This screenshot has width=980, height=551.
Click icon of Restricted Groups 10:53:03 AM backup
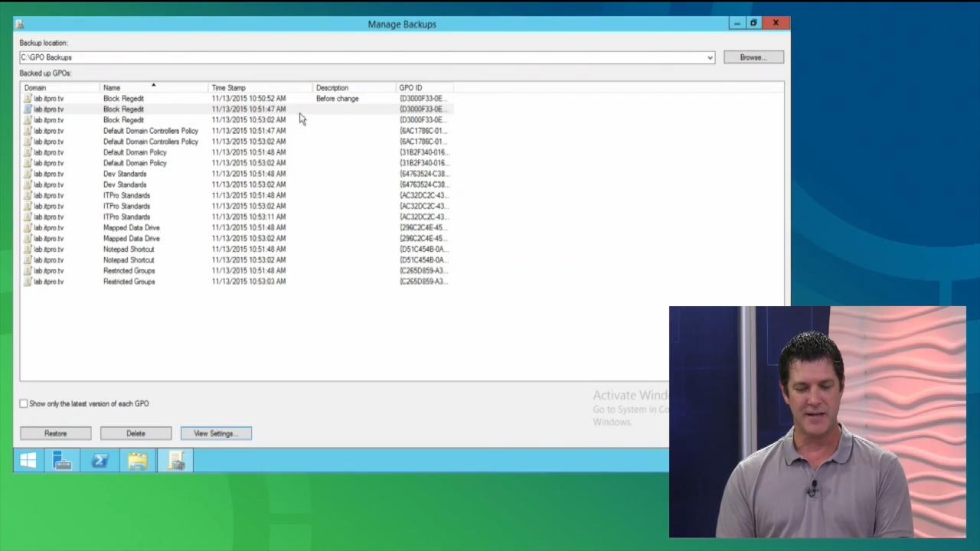(x=28, y=281)
